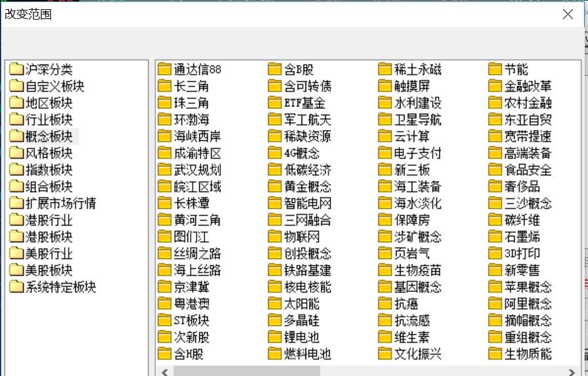Click the folder icon beside 通达信88
The image size is (588, 376).
point(165,70)
